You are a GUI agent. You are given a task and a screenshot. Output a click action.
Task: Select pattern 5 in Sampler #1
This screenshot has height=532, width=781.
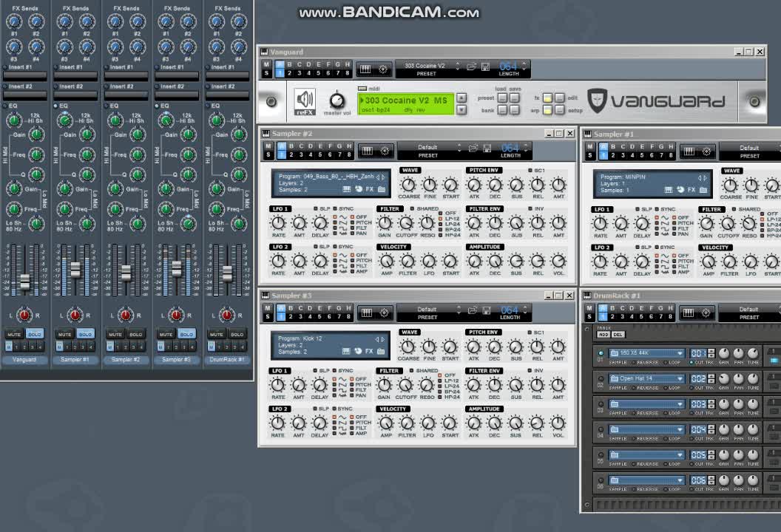641,155
